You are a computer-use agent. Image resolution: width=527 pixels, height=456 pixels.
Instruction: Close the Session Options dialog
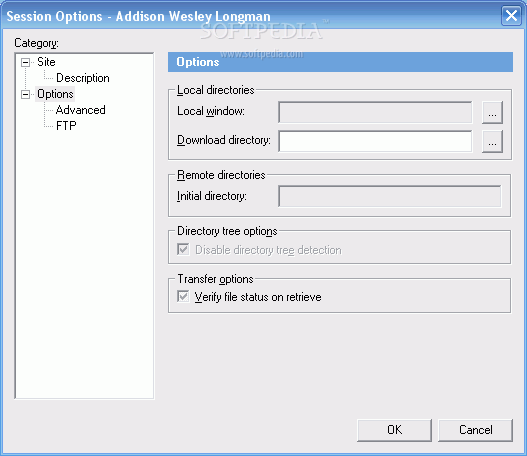tap(511, 15)
